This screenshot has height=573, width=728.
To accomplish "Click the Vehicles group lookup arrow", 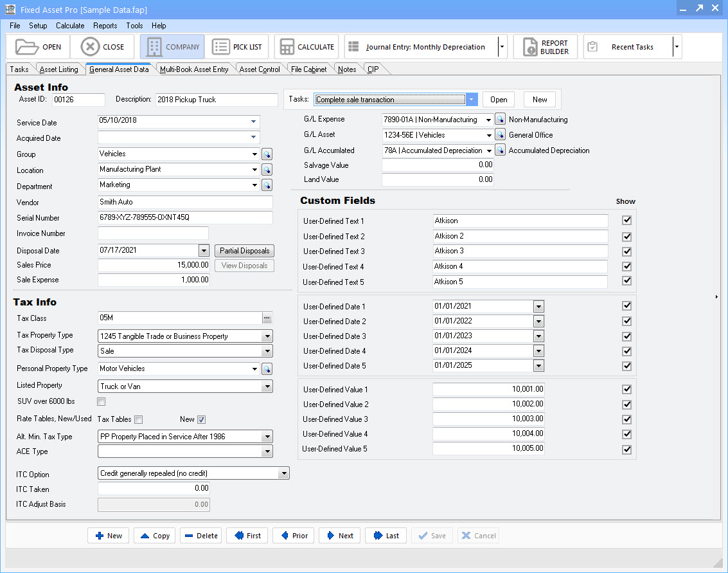I will pyautogui.click(x=267, y=154).
